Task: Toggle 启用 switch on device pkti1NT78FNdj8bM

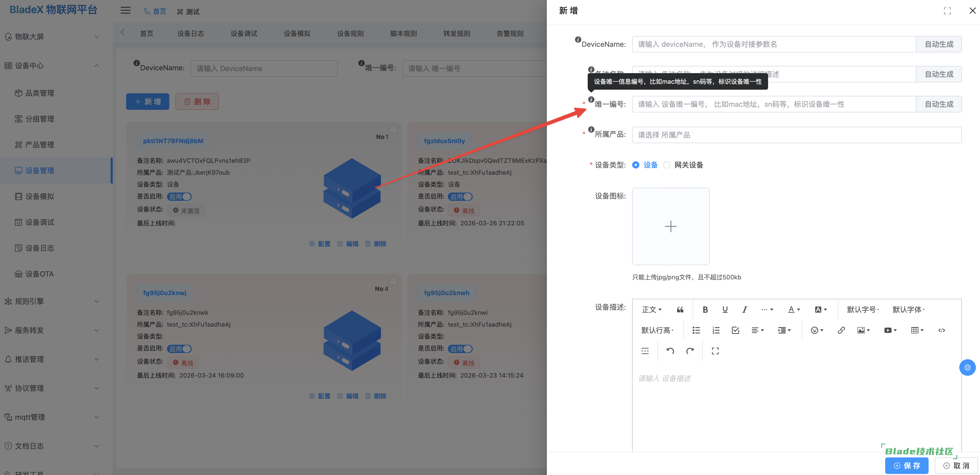Action: pyautogui.click(x=179, y=197)
